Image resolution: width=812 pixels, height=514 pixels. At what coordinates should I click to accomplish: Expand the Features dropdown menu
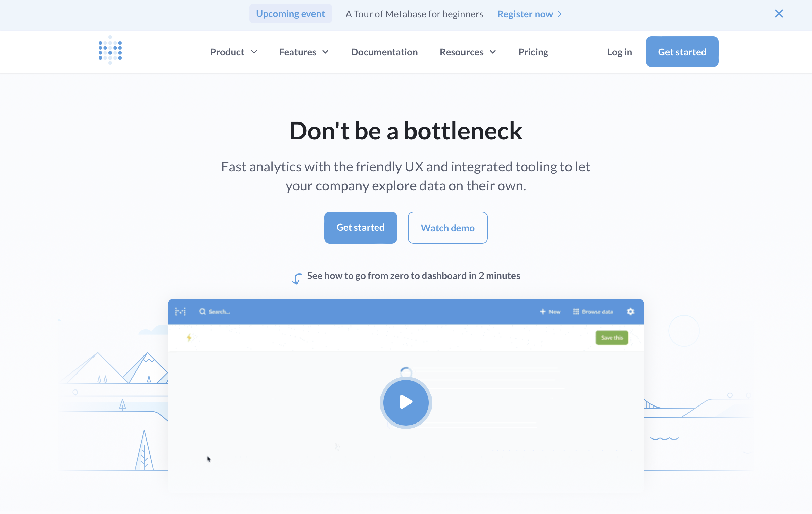point(304,52)
